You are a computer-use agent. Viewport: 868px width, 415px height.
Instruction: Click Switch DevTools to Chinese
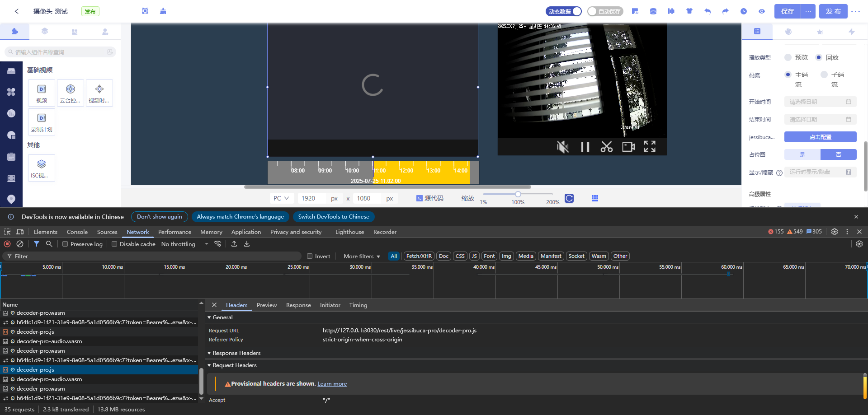[334, 217]
